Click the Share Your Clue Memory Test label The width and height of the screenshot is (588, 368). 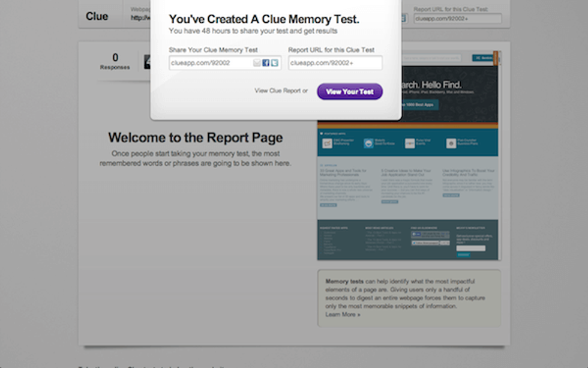[213, 50]
